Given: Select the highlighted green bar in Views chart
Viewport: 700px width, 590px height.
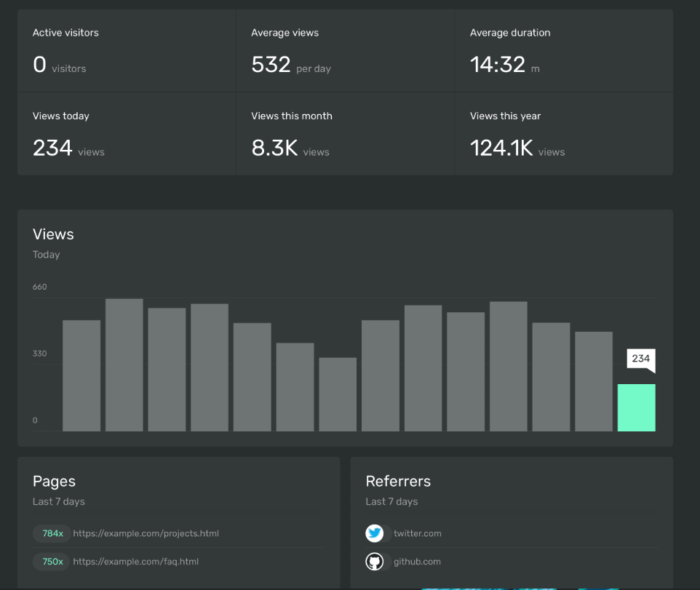Looking at the screenshot, I should (x=636, y=407).
